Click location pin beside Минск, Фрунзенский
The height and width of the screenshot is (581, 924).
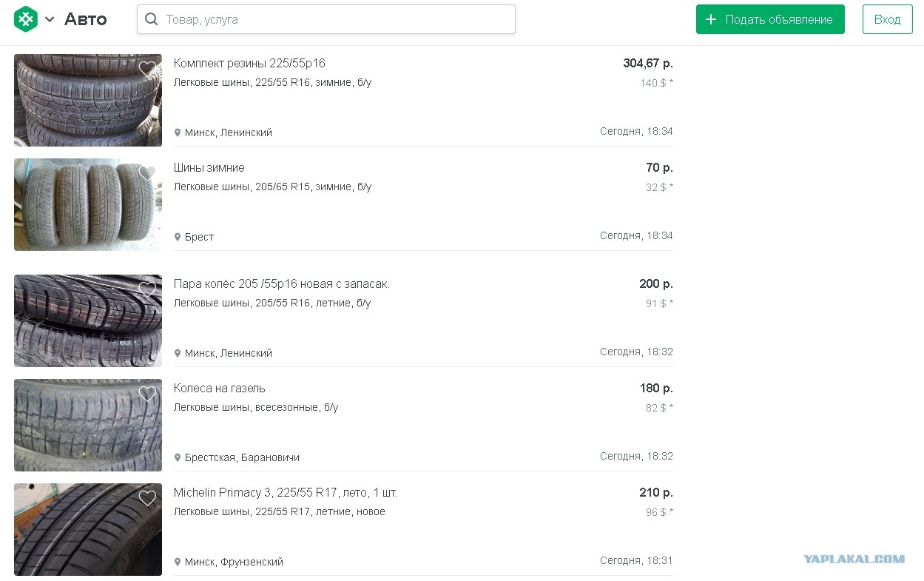point(178,562)
